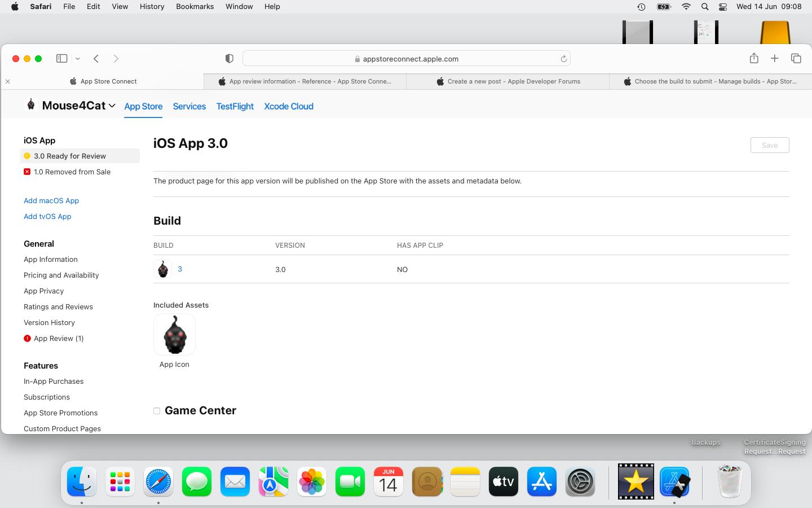This screenshot has height=508, width=812.
Task: Open App Store from the Dock
Action: tap(542, 481)
